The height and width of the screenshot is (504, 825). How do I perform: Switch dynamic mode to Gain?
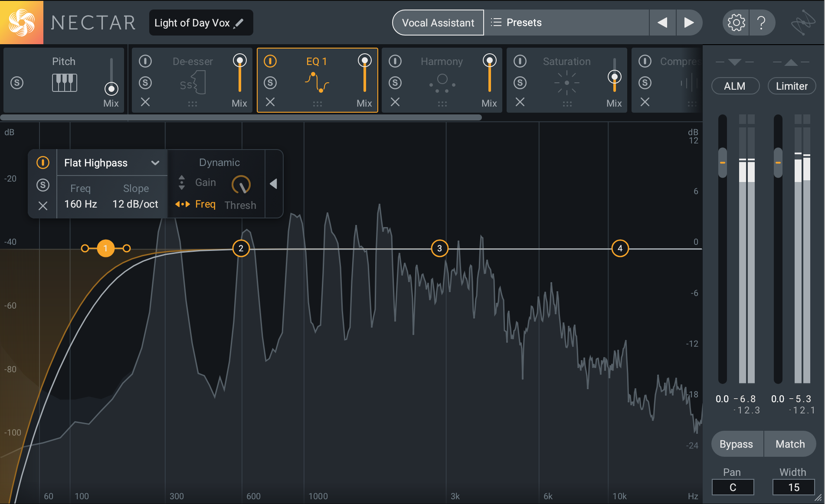pyautogui.click(x=205, y=182)
